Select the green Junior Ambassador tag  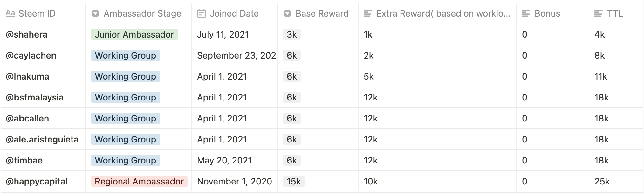[x=134, y=34]
